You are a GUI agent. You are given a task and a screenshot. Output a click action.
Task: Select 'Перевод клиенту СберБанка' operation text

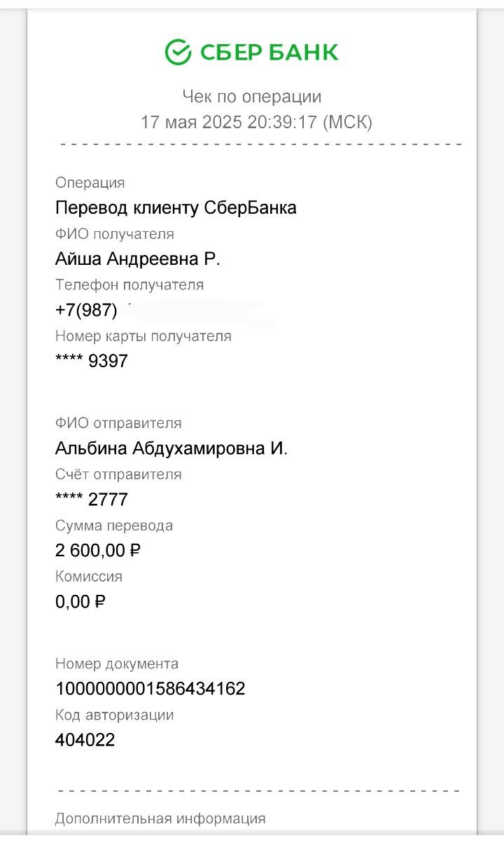pos(176,207)
